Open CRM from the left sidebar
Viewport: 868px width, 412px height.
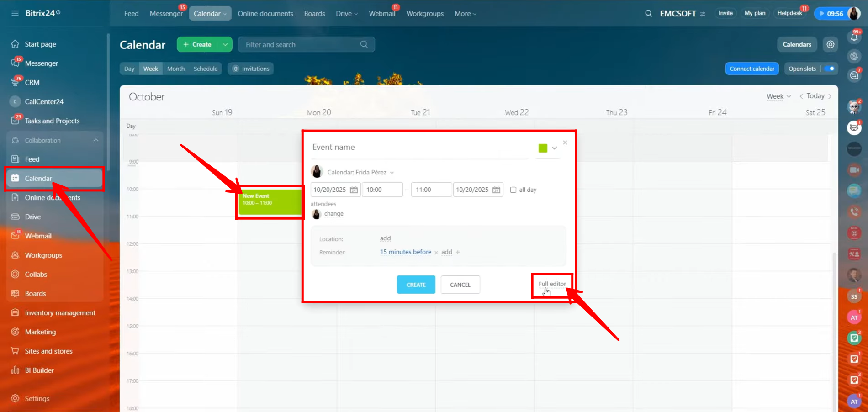click(x=32, y=83)
